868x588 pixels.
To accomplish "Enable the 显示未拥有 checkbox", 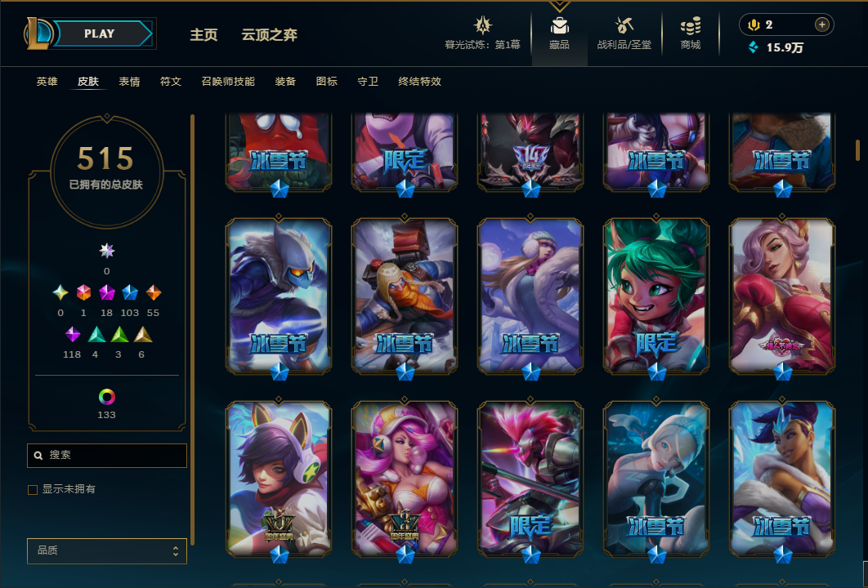I will [33, 489].
